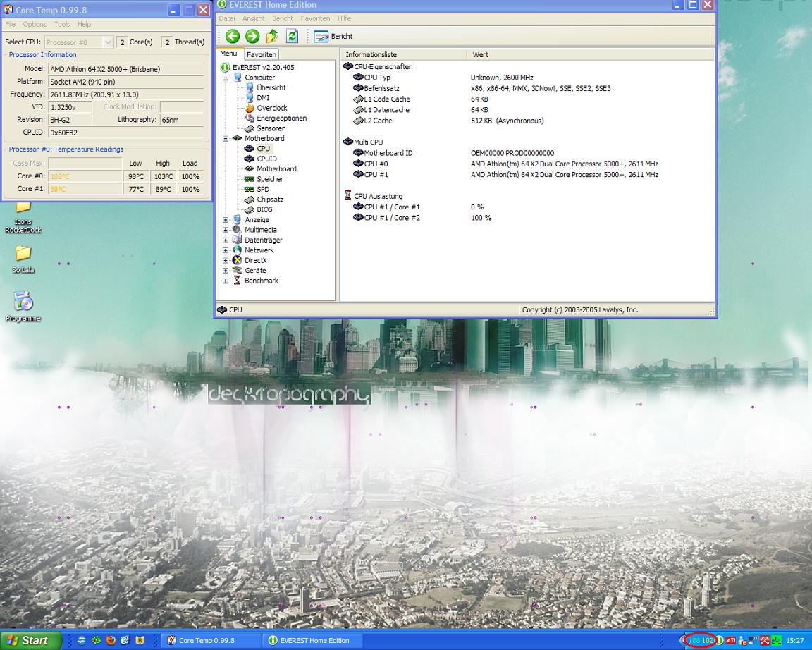Open the Datei menu in EVEREST
This screenshot has width=812, height=650.
pyautogui.click(x=227, y=18)
